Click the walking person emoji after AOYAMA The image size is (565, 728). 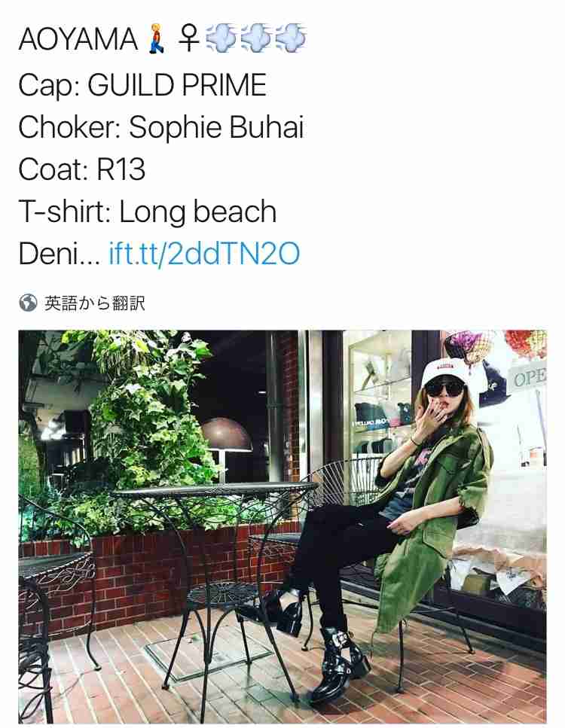(x=157, y=39)
